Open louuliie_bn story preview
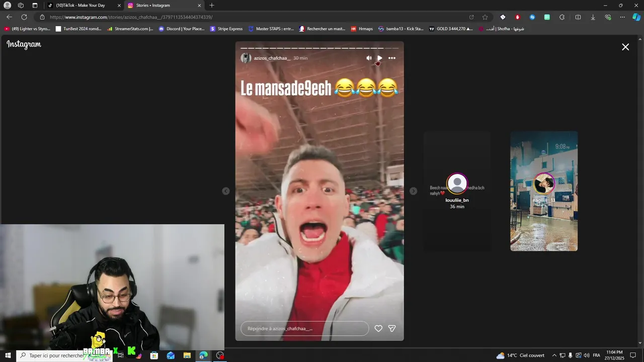 (457, 191)
